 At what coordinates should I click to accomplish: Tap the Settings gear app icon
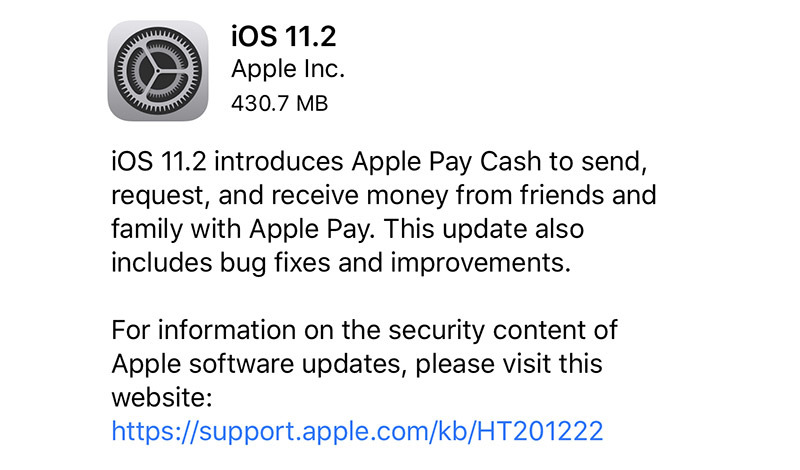click(158, 71)
